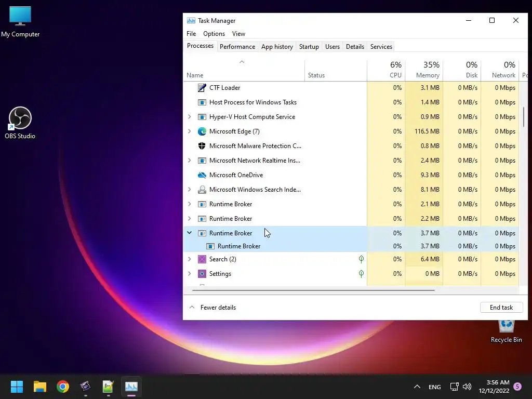Click the ENG language indicator
This screenshot has width=532, height=399.
coord(435,387)
